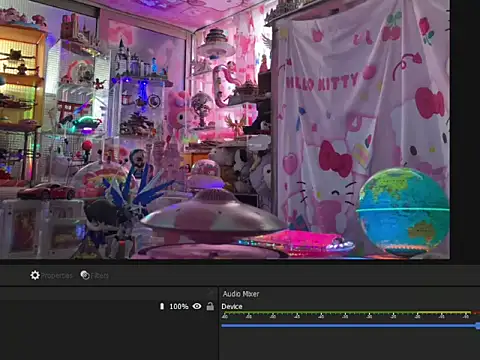The height and width of the screenshot is (360, 480).
Task: Open source Properties with the gear button
Action: pos(51,275)
